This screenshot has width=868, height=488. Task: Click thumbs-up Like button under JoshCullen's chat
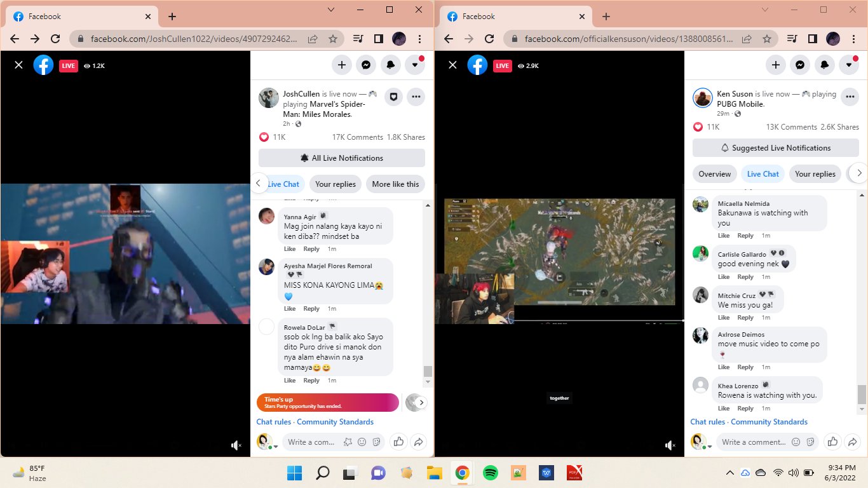tap(398, 442)
